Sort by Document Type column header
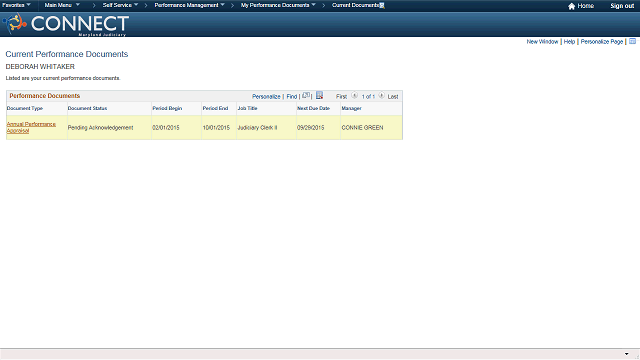Viewport: 640px width, 360px height. tap(24, 108)
